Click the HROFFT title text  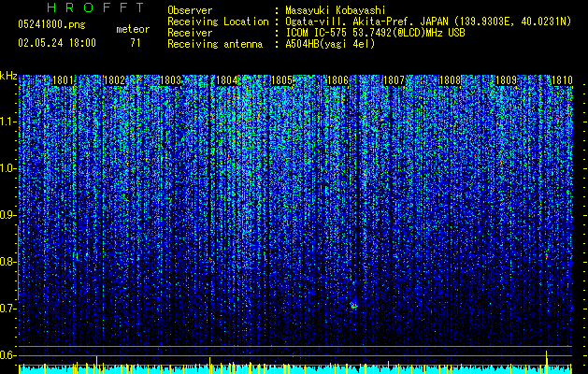point(96,7)
